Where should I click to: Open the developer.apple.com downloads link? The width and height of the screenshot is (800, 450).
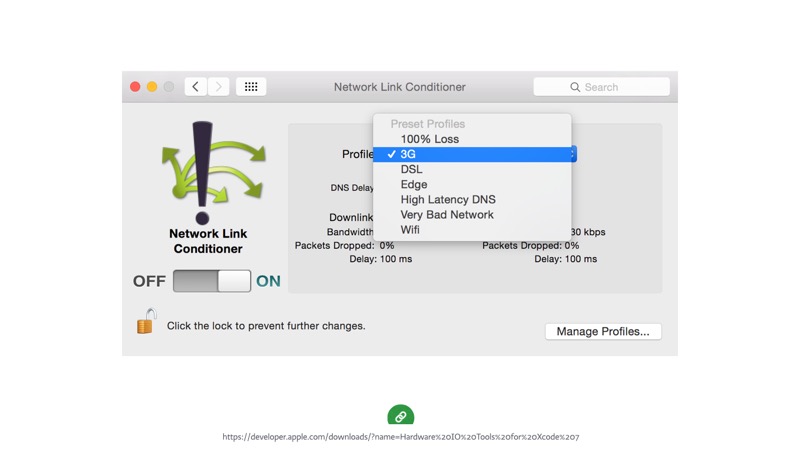400,437
